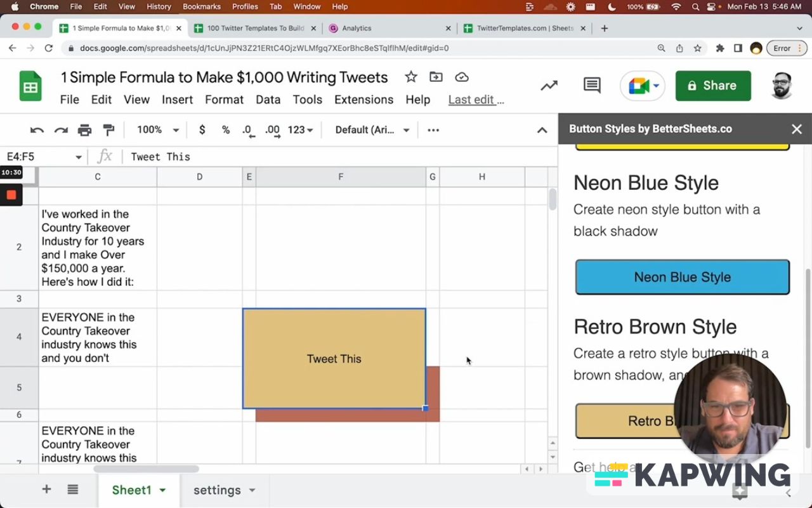Select column C header
This screenshot has height=508, width=812.
point(98,177)
